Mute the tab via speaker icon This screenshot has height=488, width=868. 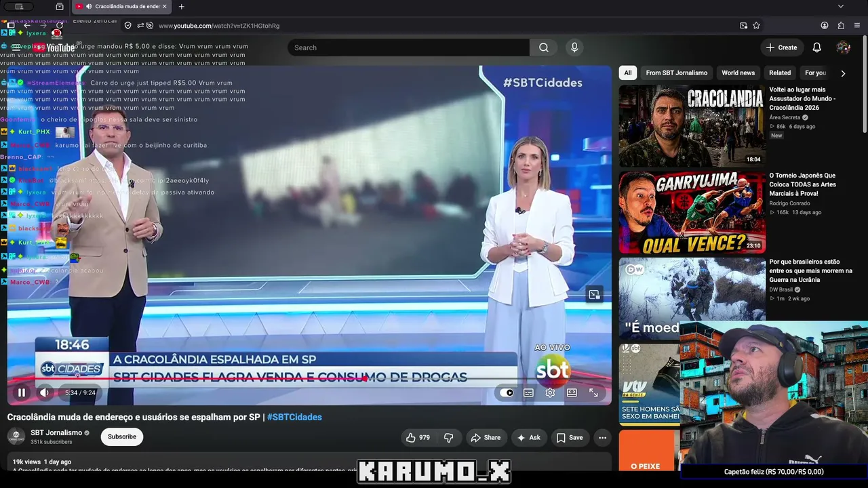click(x=89, y=7)
